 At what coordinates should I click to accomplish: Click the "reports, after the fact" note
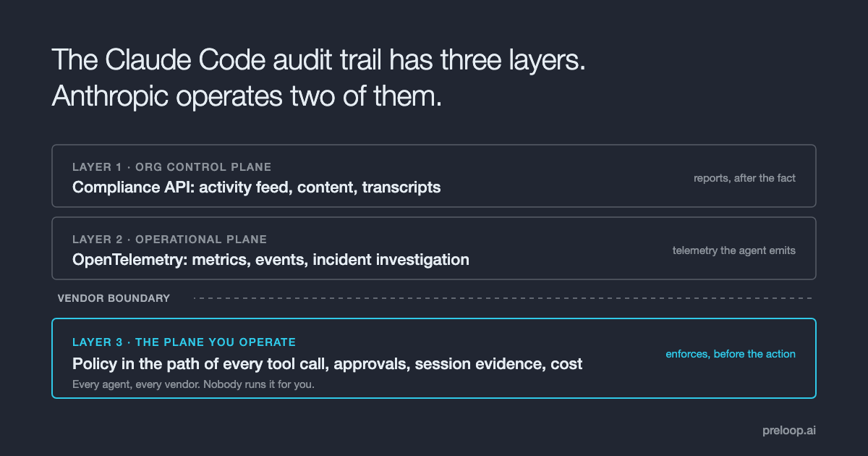(x=744, y=177)
